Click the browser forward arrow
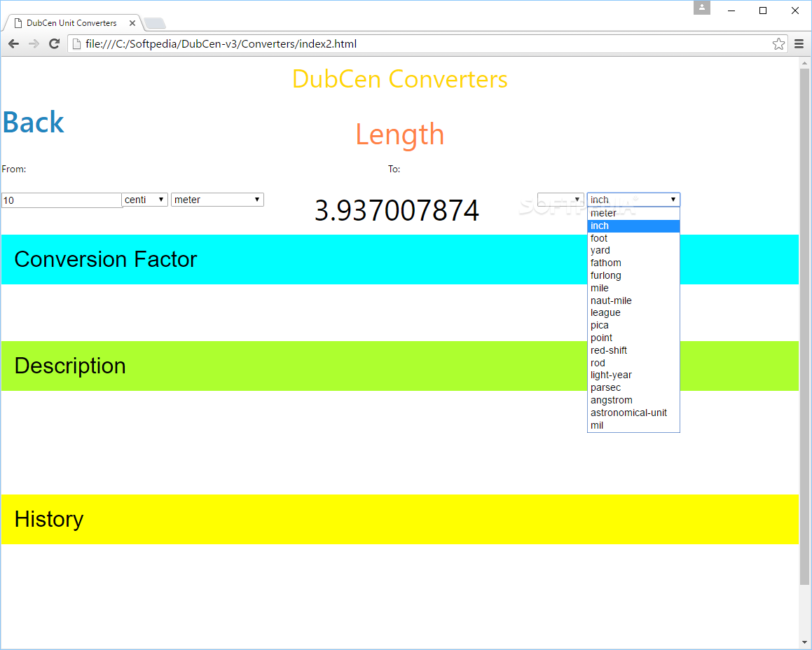The height and width of the screenshot is (650, 812). pyautogui.click(x=34, y=44)
